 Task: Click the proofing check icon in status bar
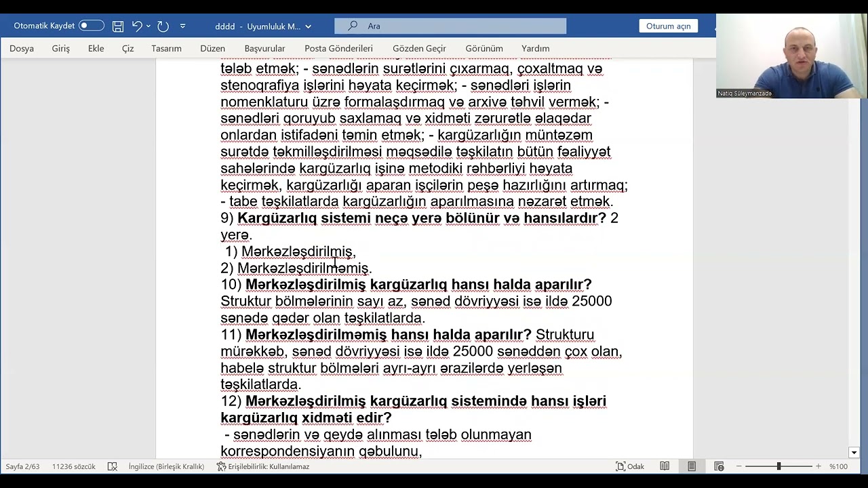(113, 466)
